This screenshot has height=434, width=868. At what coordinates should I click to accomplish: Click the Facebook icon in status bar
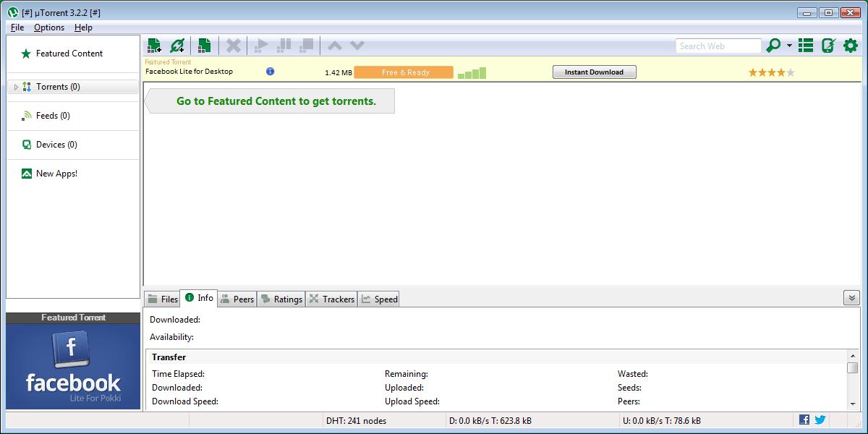pos(804,420)
